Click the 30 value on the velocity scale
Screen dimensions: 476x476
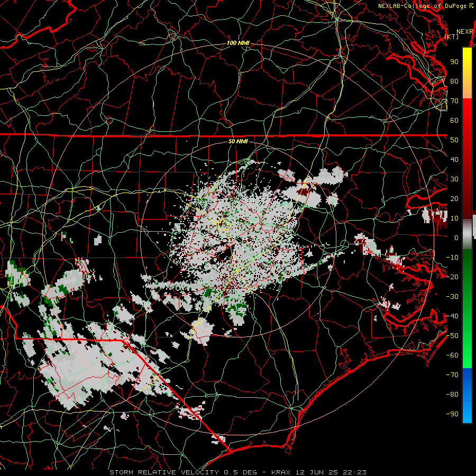coord(454,179)
